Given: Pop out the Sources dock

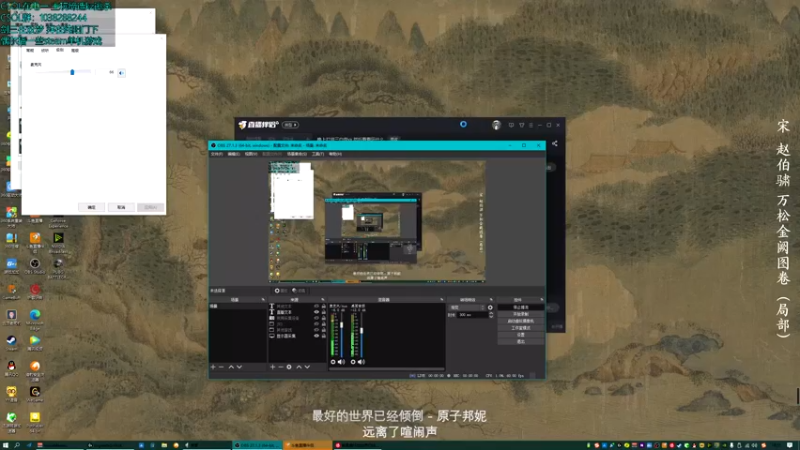Looking at the screenshot, I should coord(323,299).
